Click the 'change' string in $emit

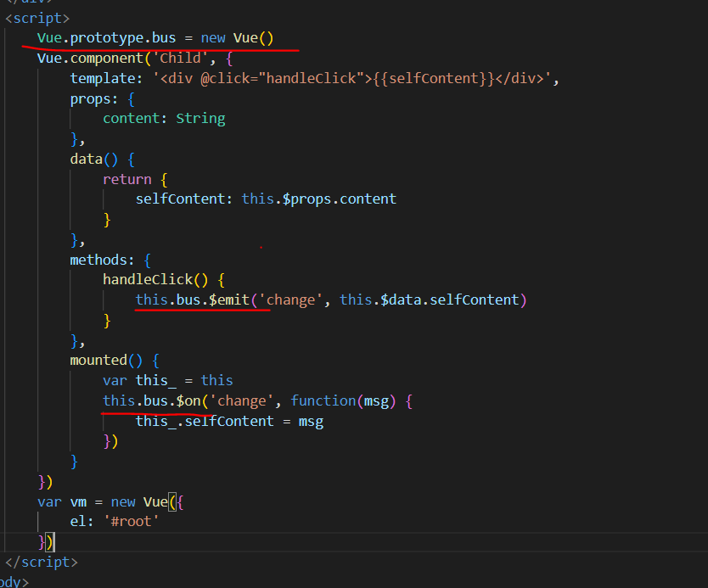290,300
